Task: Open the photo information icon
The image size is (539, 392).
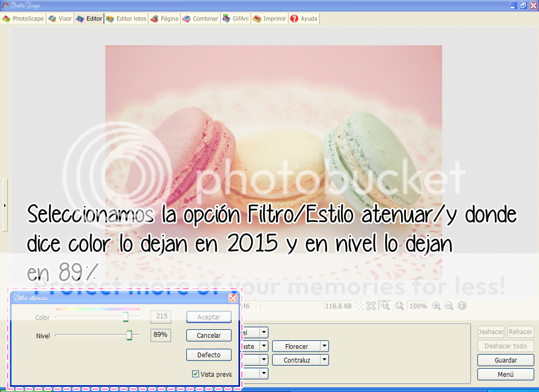Action: [462, 306]
